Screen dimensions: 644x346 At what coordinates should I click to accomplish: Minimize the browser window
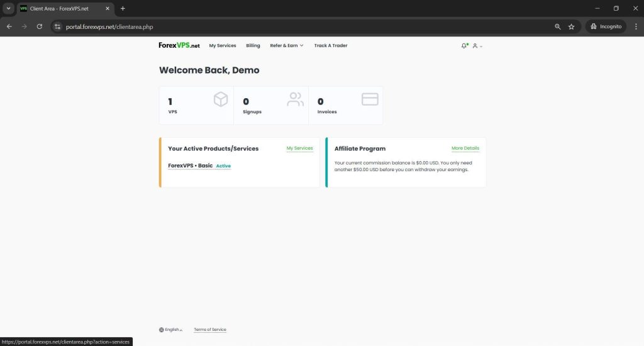[597, 8]
